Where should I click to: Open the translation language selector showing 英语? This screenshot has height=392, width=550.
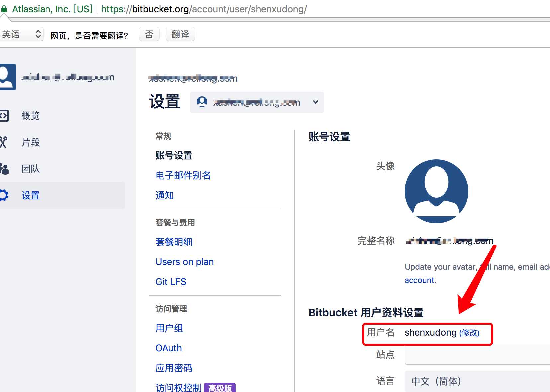21,34
